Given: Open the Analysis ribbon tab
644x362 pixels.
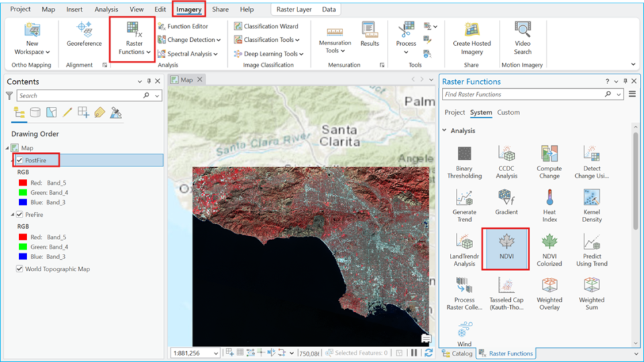Looking at the screenshot, I should coord(106,9).
